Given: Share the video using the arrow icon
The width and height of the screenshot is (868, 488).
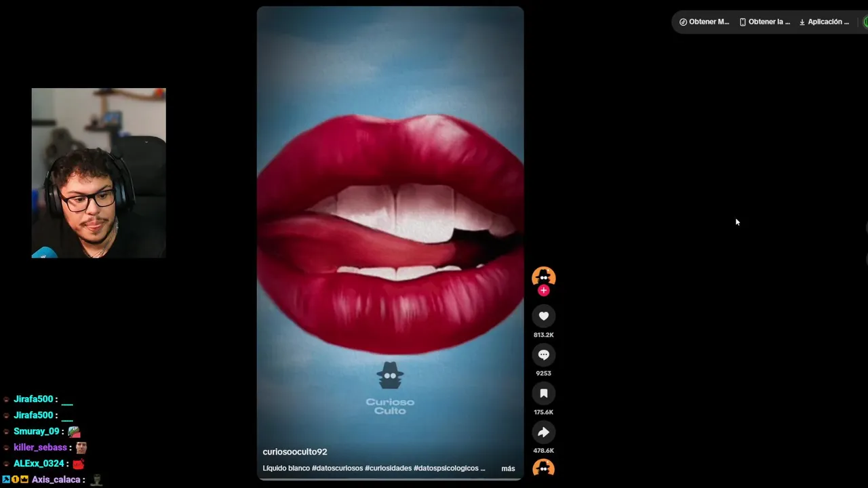Looking at the screenshot, I should (x=543, y=432).
